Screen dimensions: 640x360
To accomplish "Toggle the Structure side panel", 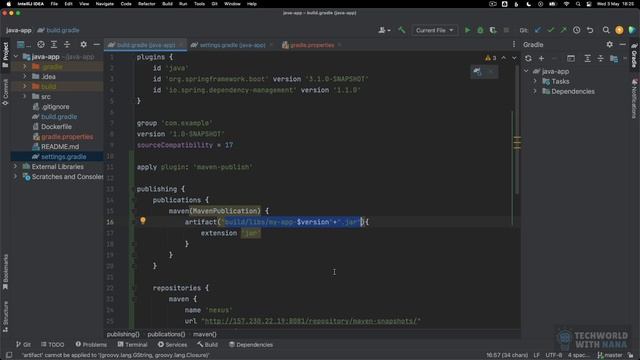I will [x=5, y=316].
